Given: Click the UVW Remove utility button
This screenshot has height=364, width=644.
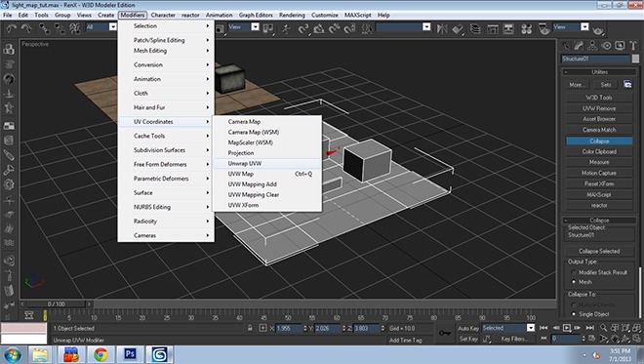Looking at the screenshot, I should point(599,108).
